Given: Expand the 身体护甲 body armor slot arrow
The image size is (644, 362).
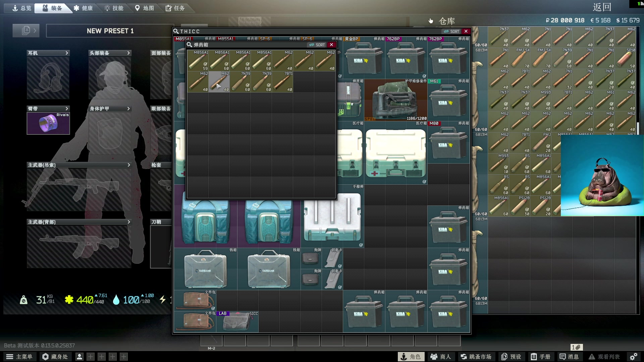Looking at the screenshot, I should pyautogui.click(x=128, y=109).
